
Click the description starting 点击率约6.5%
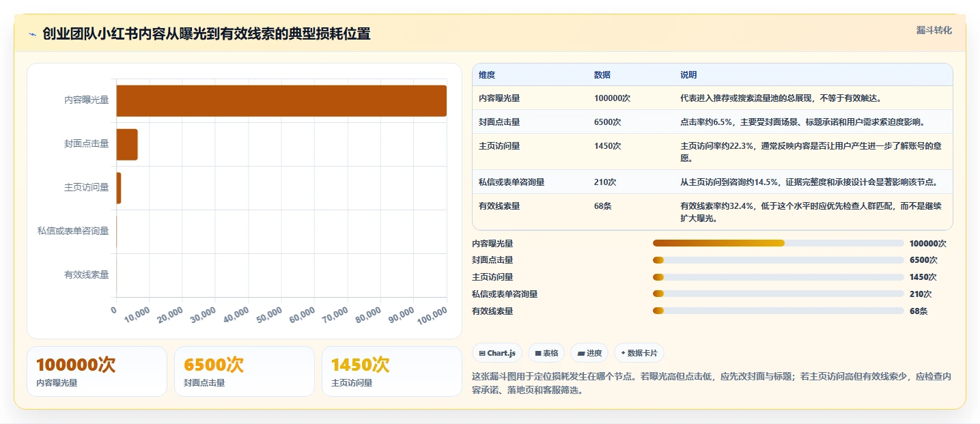802,122
